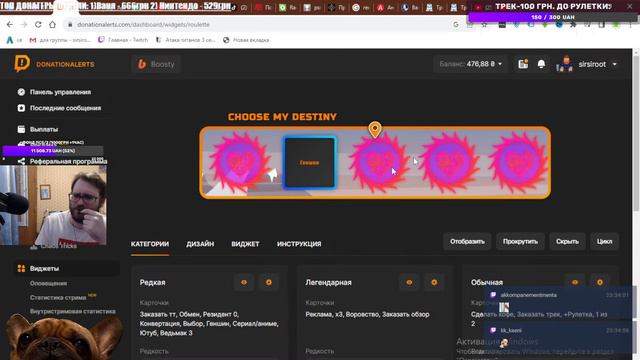Click the sirsiroot profile avatar
This screenshot has height=360, width=640.
[564, 64]
